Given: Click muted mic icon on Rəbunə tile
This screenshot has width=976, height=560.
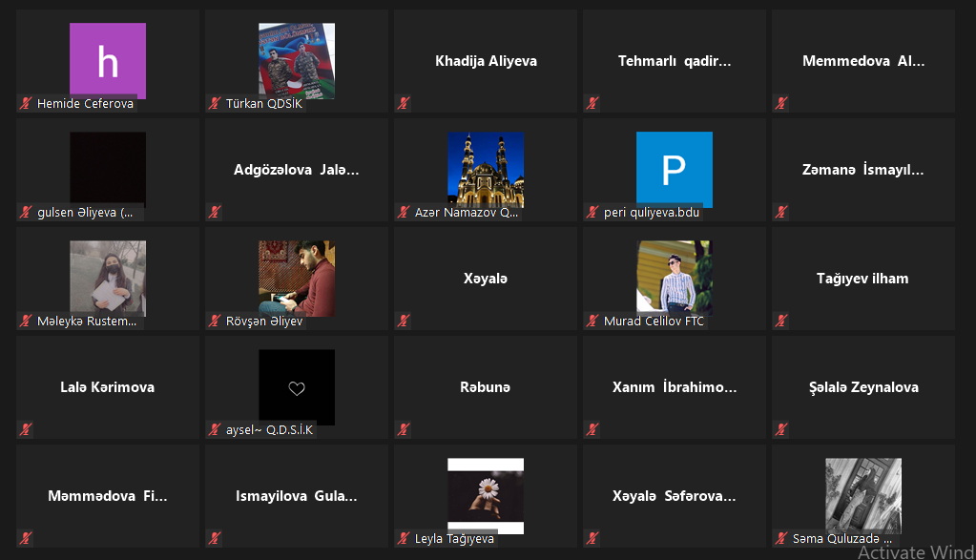Looking at the screenshot, I should [404, 429].
